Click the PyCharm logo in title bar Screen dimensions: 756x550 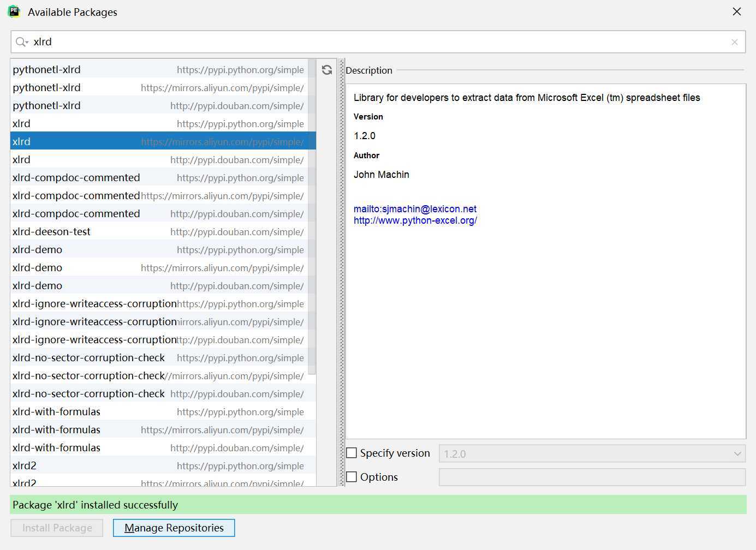pyautogui.click(x=14, y=11)
